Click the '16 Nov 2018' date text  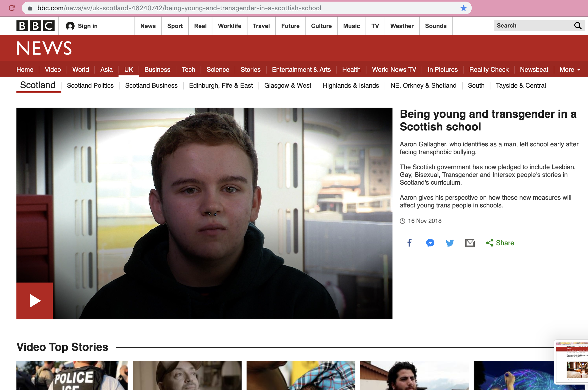425,221
